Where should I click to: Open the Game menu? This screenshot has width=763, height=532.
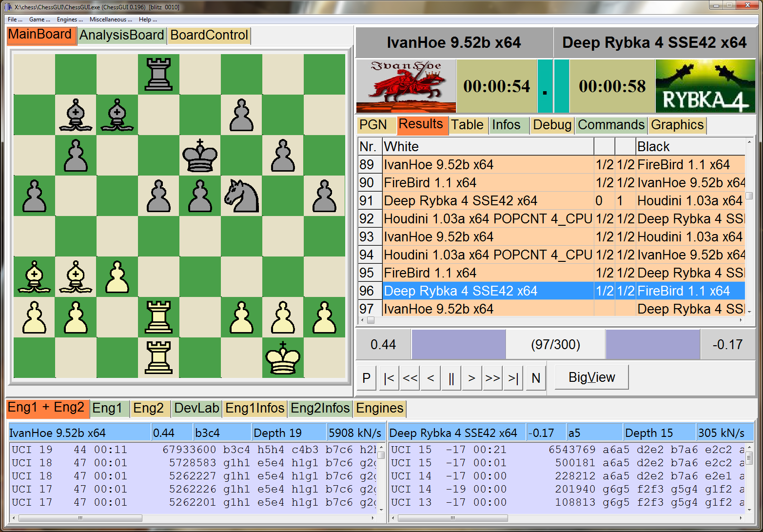click(x=39, y=20)
